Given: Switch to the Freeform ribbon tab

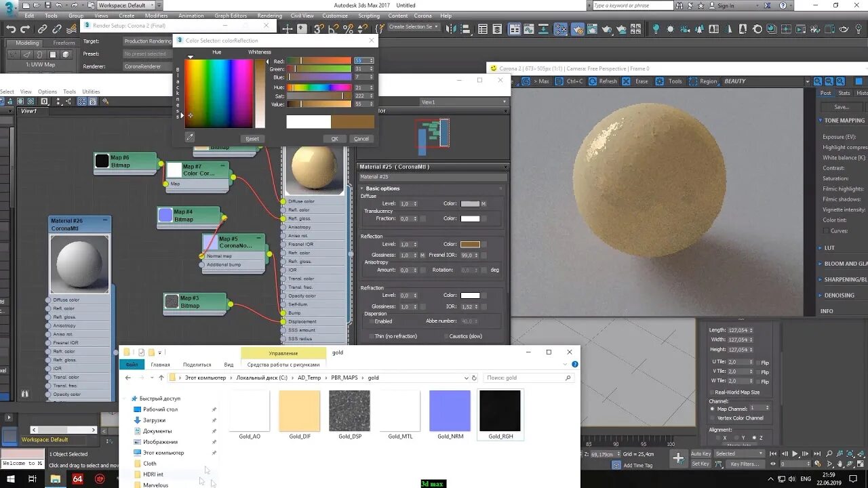Looking at the screenshot, I should point(64,43).
